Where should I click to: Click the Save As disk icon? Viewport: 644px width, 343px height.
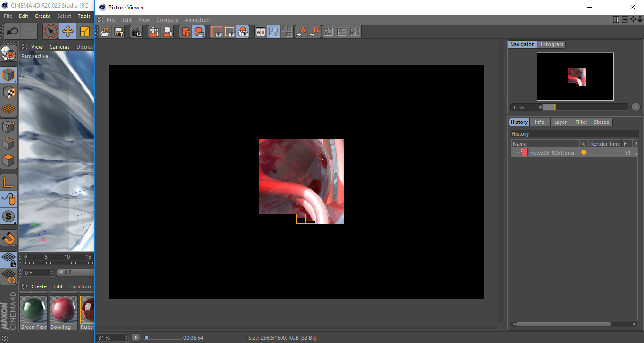pyautogui.click(x=119, y=32)
